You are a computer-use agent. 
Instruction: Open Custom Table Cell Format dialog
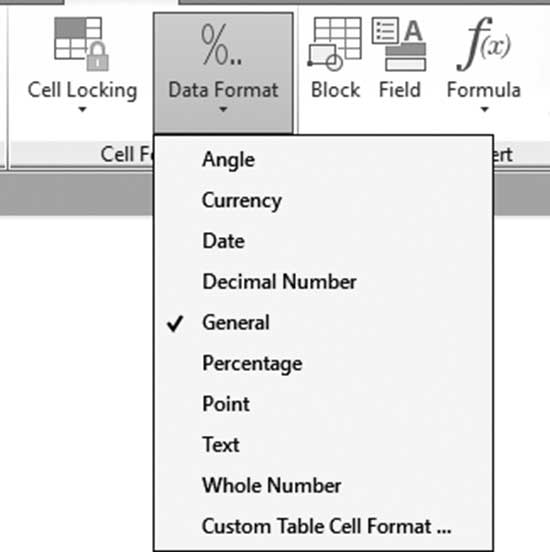323,527
